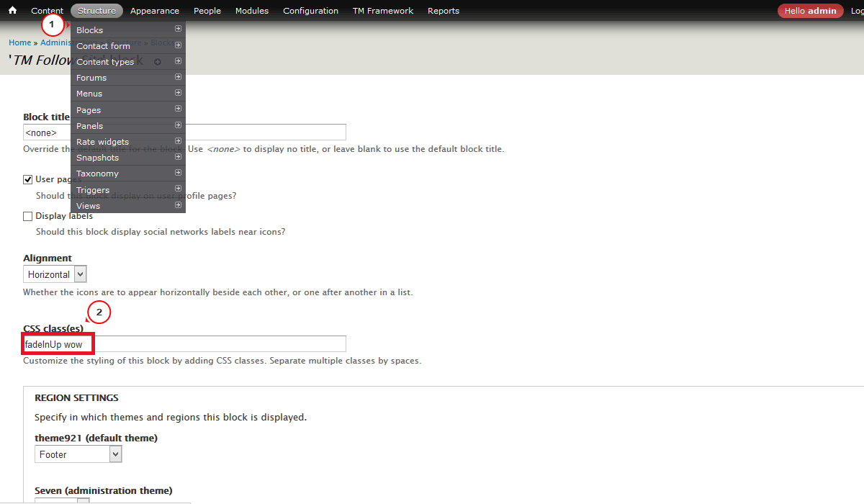Click the CSS class(es) field containing fadeInUp wow
The width and height of the screenshot is (864, 504).
click(x=184, y=344)
